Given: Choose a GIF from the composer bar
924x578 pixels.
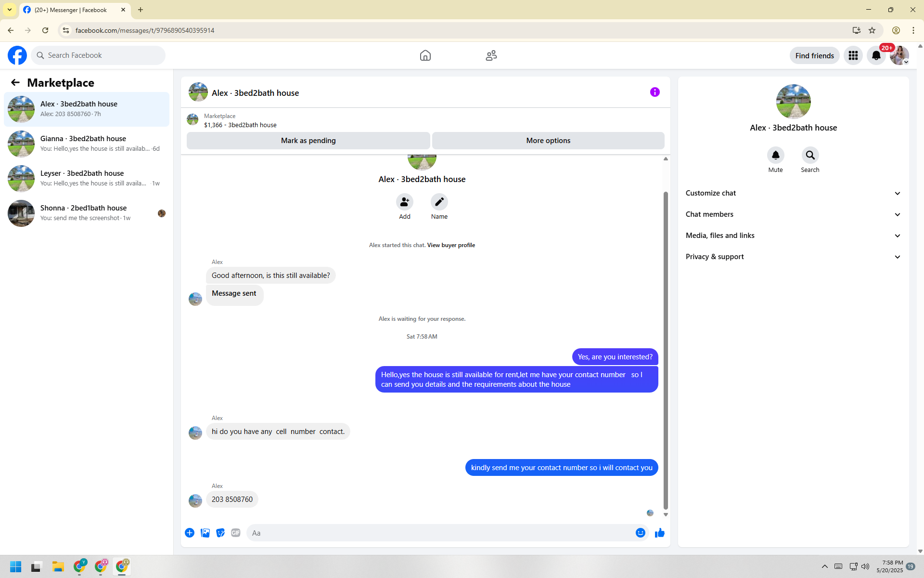Looking at the screenshot, I should point(235,533).
